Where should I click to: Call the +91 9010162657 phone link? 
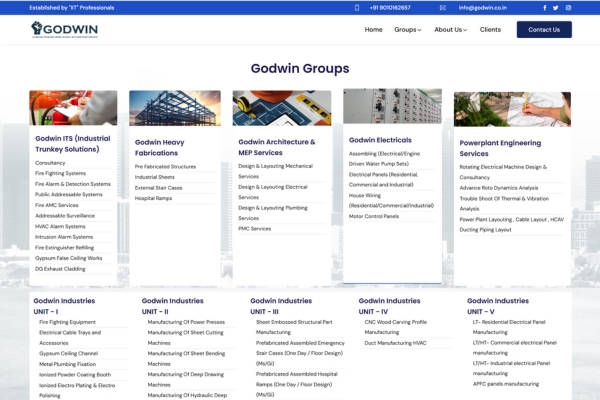point(389,7)
